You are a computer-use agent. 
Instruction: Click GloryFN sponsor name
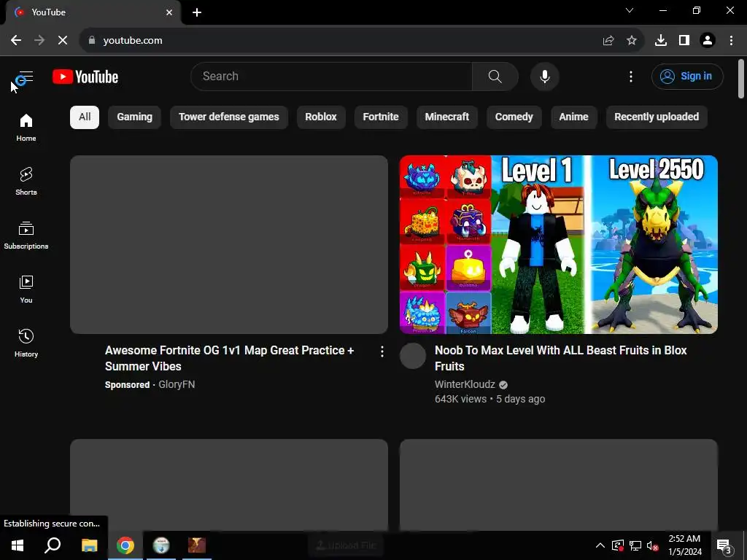coord(177,384)
